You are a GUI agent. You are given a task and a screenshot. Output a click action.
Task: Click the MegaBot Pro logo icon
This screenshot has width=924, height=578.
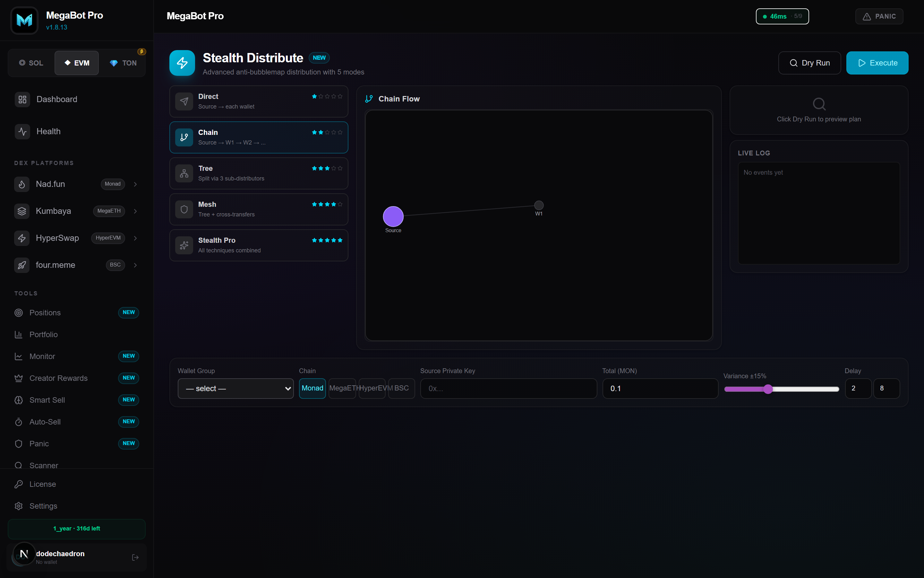tap(24, 20)
